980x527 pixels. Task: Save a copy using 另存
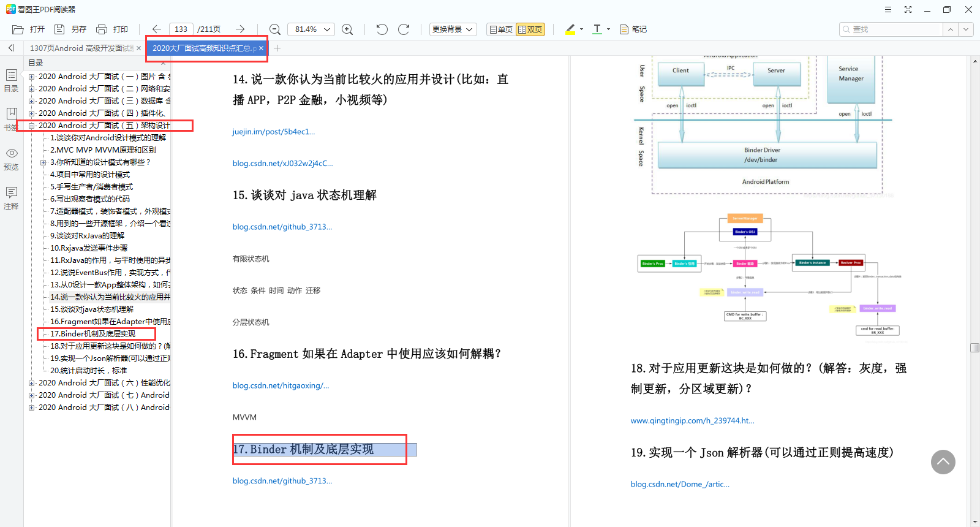click(x=70, y=29)
